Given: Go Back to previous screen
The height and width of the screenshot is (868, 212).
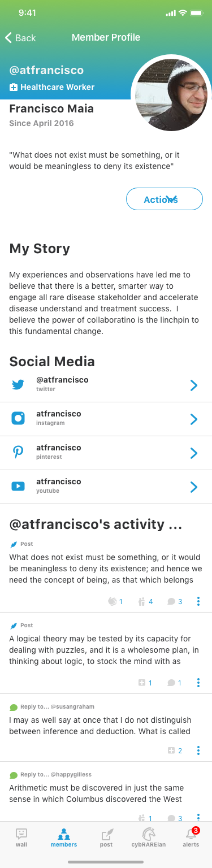Looking at the screenshot, I should (20, 38).
